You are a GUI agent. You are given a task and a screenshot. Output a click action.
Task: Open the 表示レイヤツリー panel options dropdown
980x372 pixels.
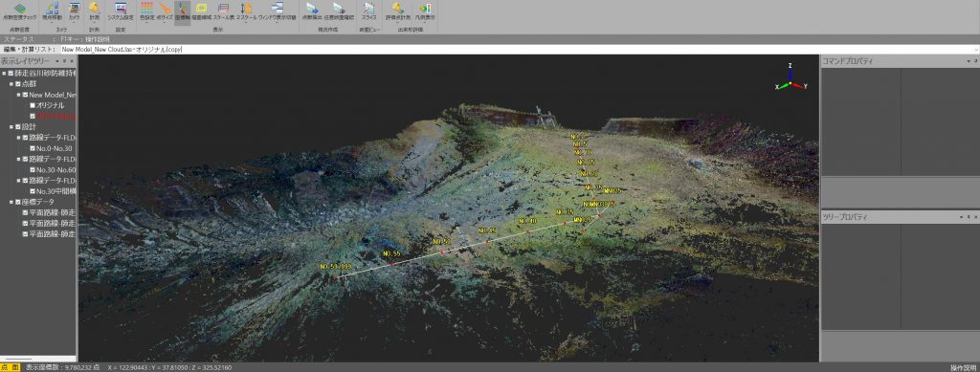click(x=57, y=61)
